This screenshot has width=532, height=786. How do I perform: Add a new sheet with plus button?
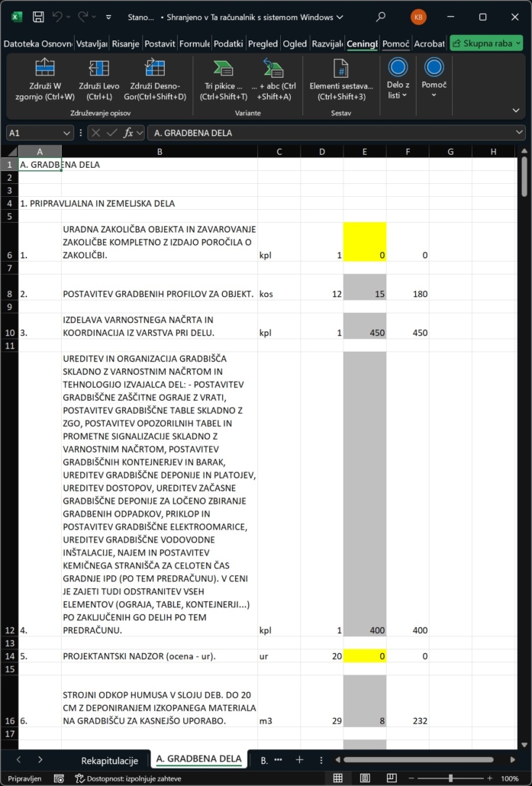300,760
